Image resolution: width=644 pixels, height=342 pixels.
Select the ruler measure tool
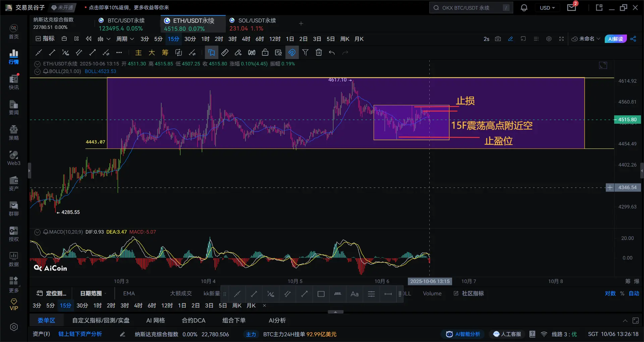coord(225,52)
